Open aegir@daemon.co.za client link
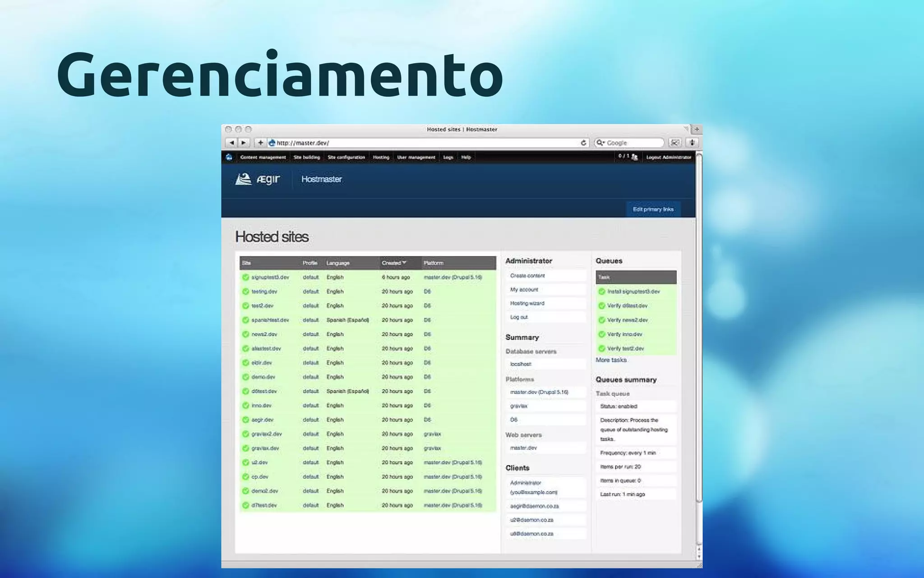 pos(535,506)
